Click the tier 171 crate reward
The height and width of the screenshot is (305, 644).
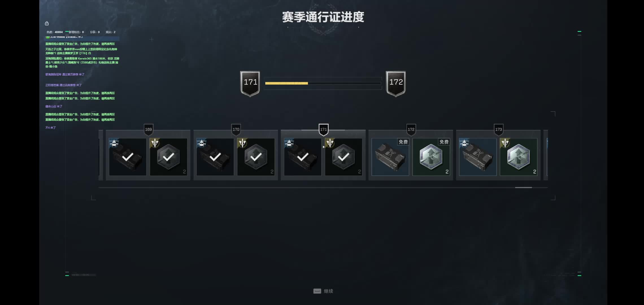click(303, 157)
